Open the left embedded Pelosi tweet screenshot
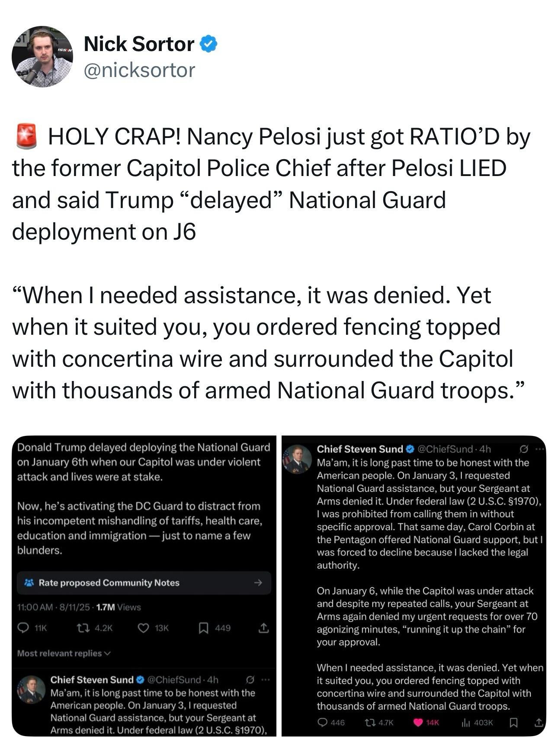This screenshot has height=756, width=558. pos(143,497)
